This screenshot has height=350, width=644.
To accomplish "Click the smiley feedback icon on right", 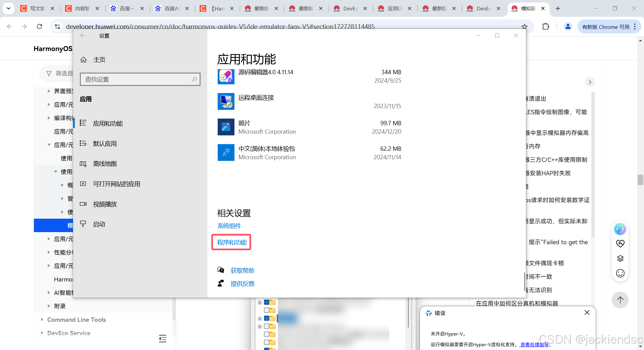I will 620,273.
